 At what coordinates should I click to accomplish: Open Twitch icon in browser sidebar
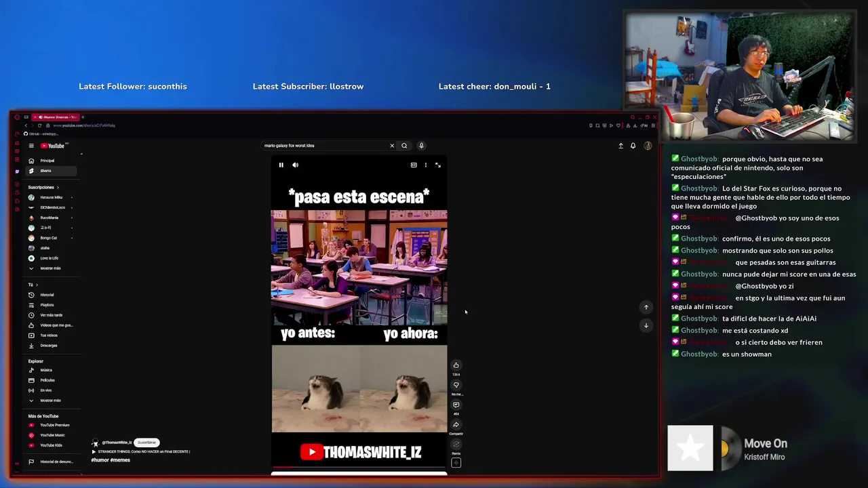point(17,171)
